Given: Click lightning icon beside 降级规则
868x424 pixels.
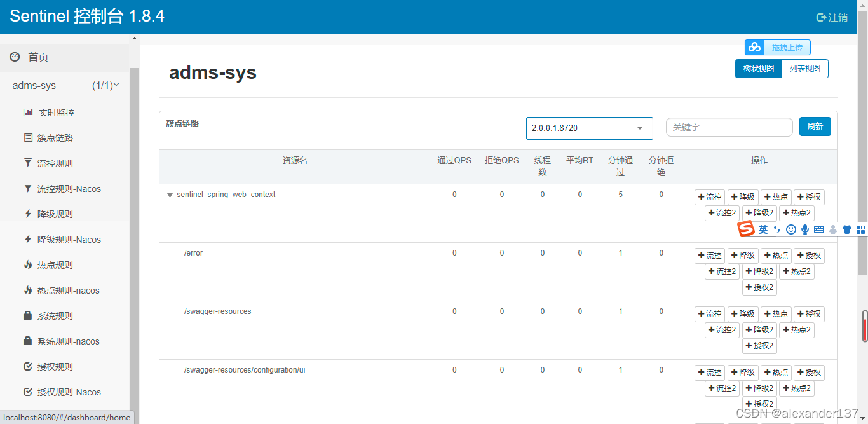Looking at the screenshot, I should [27, 214].
